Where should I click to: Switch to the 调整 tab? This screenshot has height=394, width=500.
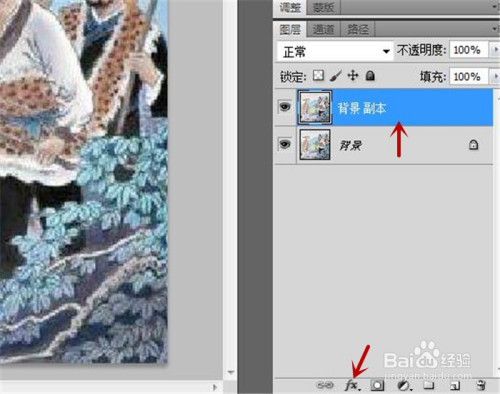[x=290, y=7]
